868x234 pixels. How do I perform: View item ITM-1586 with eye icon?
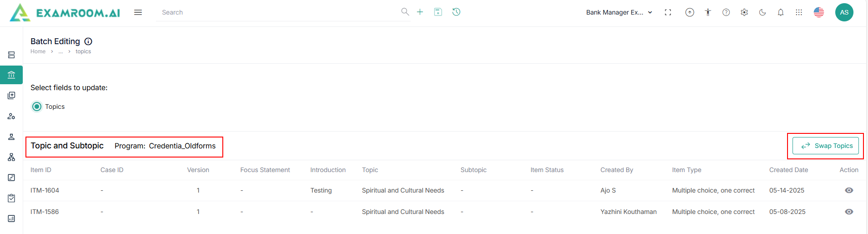849,212
